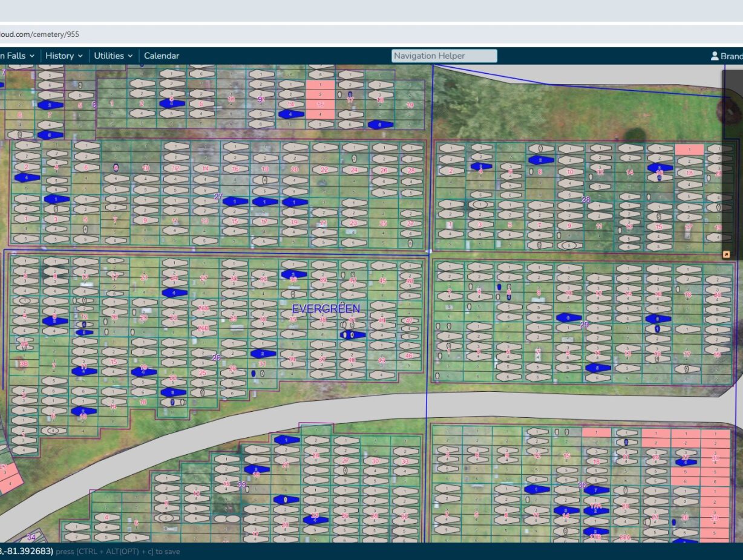Select the section 34 label on map
The image size is (743, 560).
click(31, 536)
